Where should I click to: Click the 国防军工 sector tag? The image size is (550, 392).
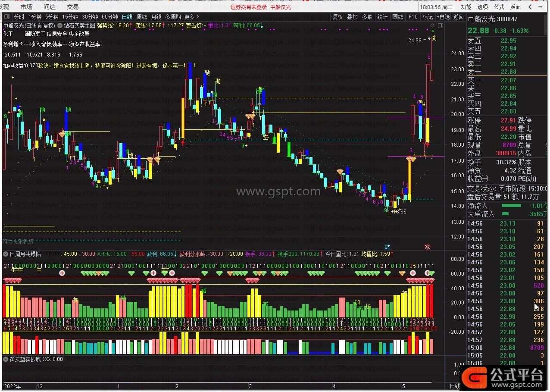click(x=34, y=33)
